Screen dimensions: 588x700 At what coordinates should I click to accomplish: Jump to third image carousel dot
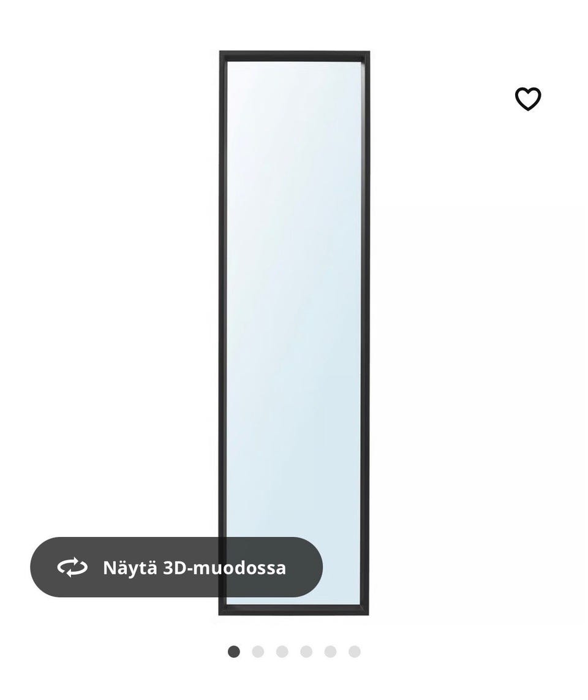(x=282, y=652)
